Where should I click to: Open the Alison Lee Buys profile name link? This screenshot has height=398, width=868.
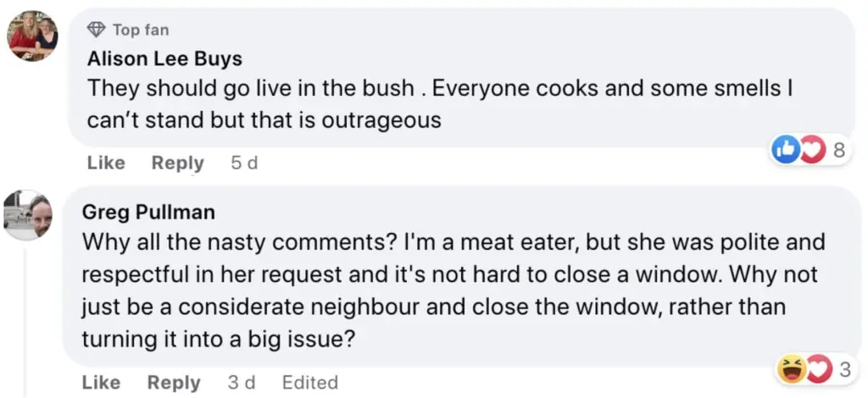[x=164, y=59]
